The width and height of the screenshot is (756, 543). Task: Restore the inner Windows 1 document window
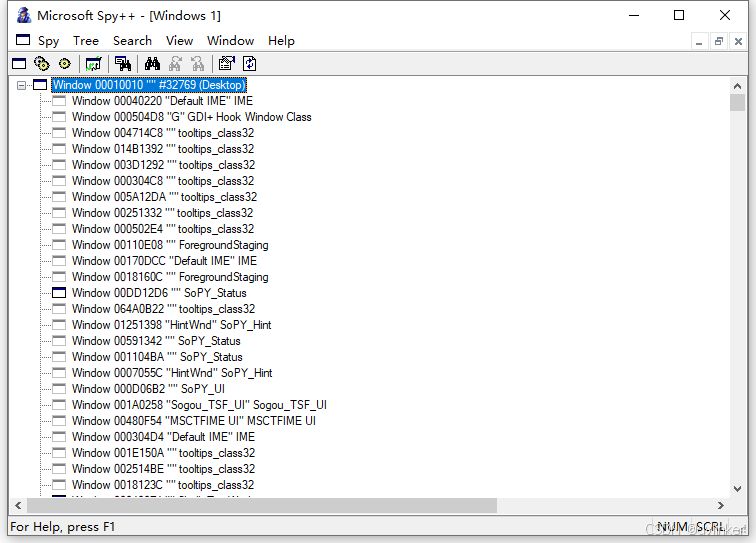pyautogui.click(x=718, y=41)
